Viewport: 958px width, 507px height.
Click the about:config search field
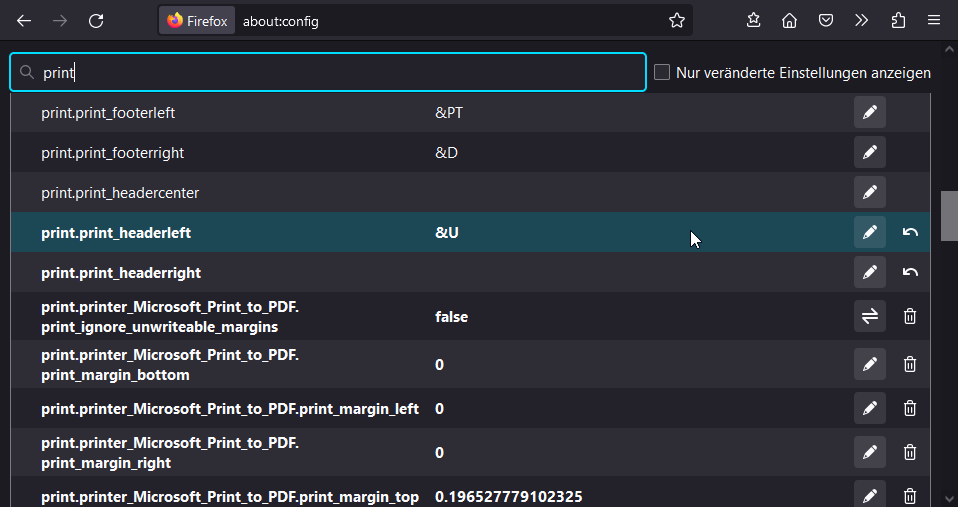(340, 72)
